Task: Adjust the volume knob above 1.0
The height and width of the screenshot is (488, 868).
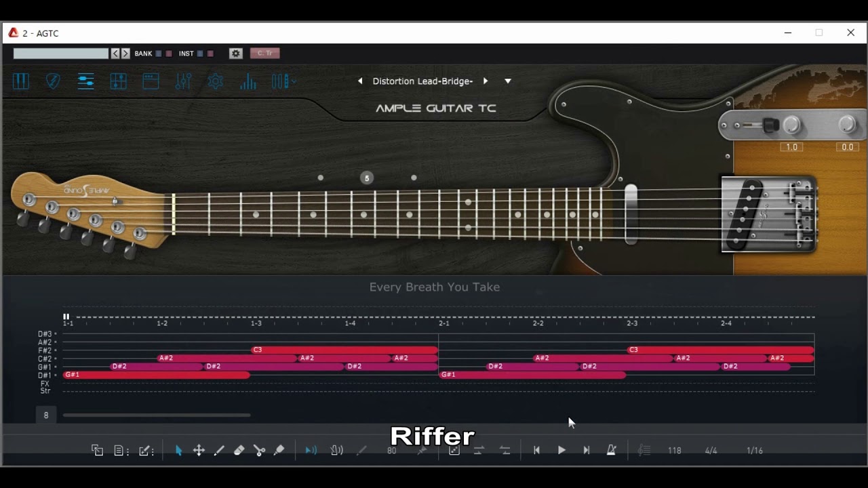Action: (x=791, y=125)
